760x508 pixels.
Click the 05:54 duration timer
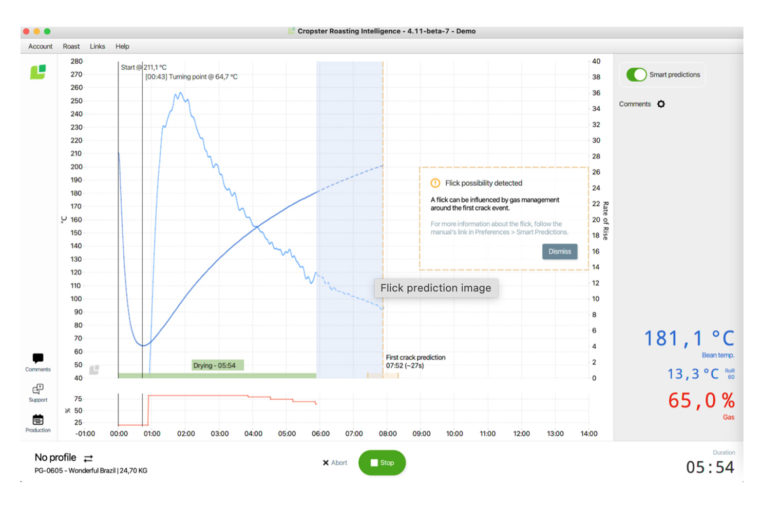point(710,467)
